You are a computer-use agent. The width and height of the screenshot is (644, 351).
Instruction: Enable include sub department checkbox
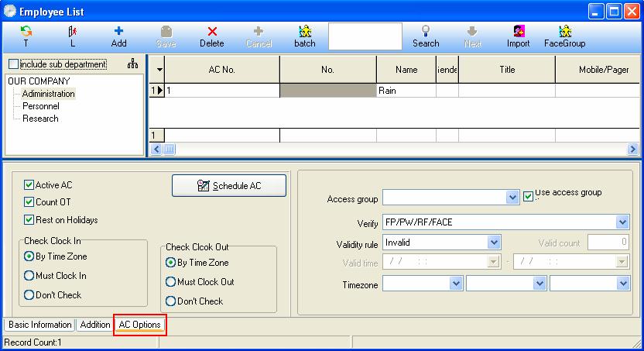14,64
